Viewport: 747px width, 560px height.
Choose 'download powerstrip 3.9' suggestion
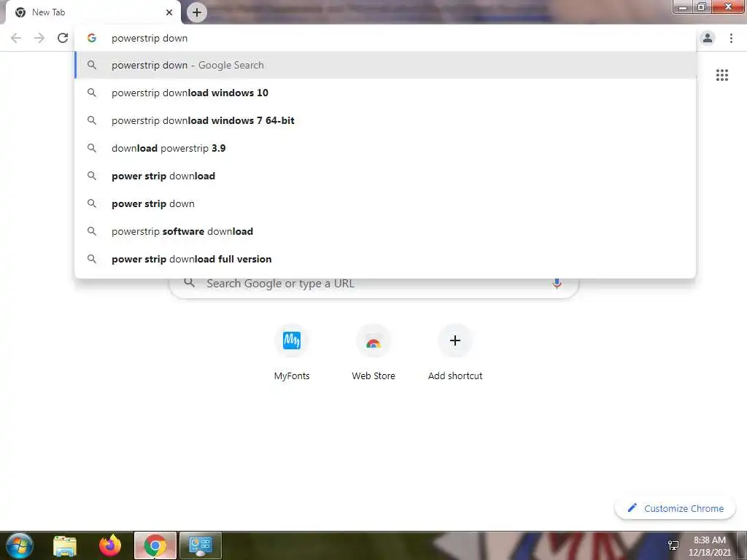[x=385, y=148]
